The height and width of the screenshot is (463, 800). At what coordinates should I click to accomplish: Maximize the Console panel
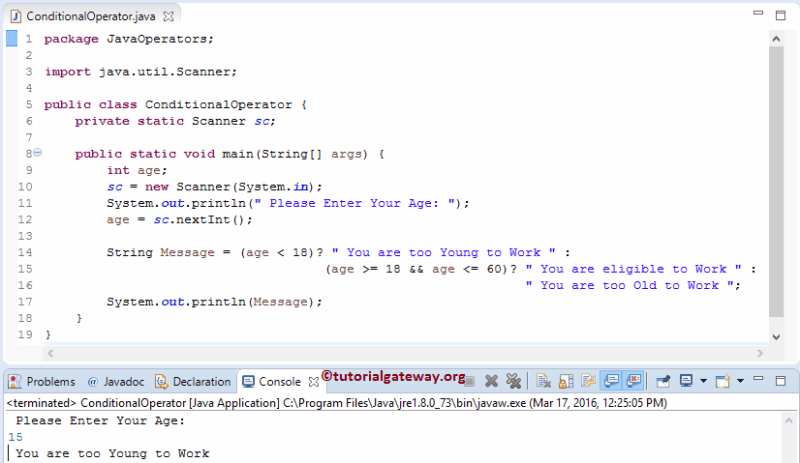click(x=781, y=381)
